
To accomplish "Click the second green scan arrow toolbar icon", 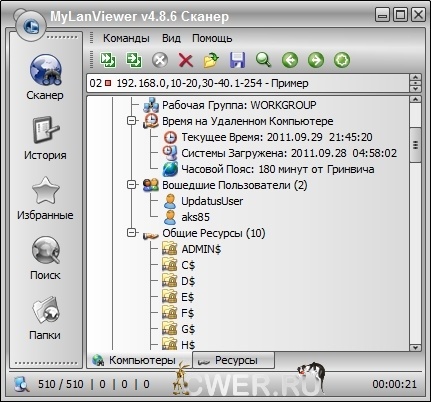I will tap(134, 60).
